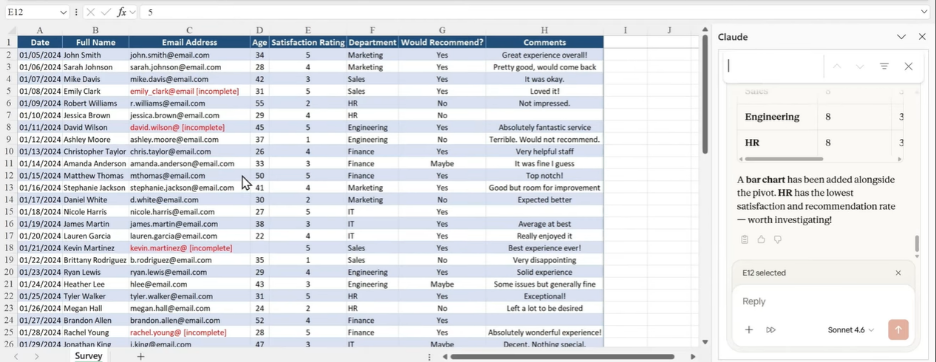This screenshot has width=936, height=362.
Task: Click the left arrow of horizontal scrollbar
Action: pos(445,357)
